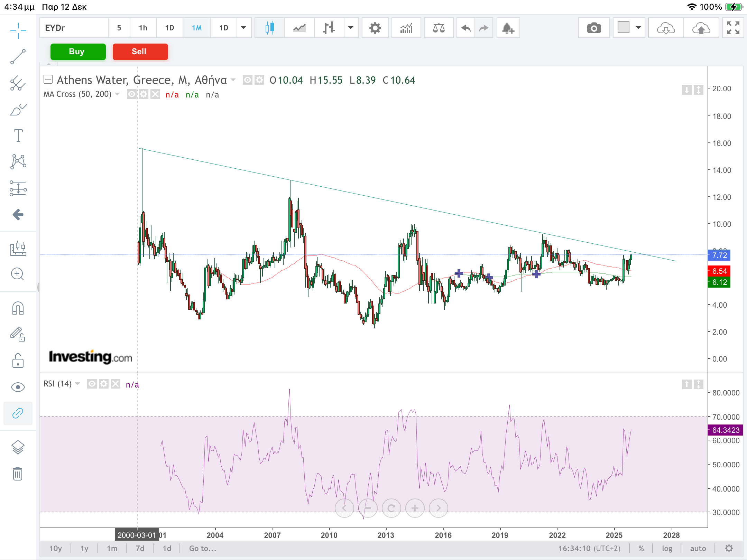Viewport: 747px width, 560px height.
Task: Toggle visibility of MA Cross indicator
Action: pyautogui.click(x=131, y=94)
